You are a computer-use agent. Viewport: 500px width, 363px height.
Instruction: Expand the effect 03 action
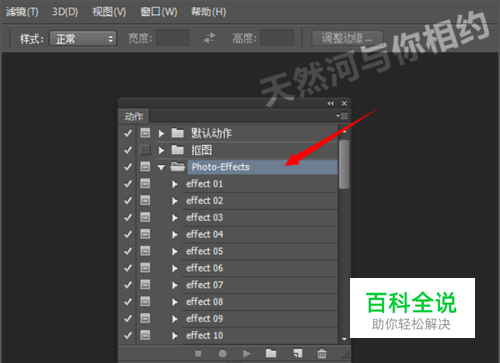pos(175,218)
